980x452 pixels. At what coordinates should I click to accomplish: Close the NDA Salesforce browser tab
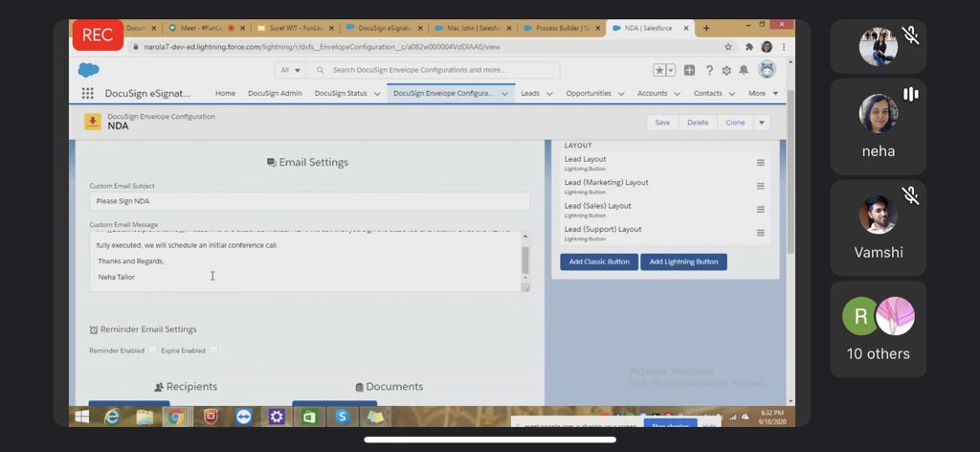pyautogui.click(x=686, y=28)
